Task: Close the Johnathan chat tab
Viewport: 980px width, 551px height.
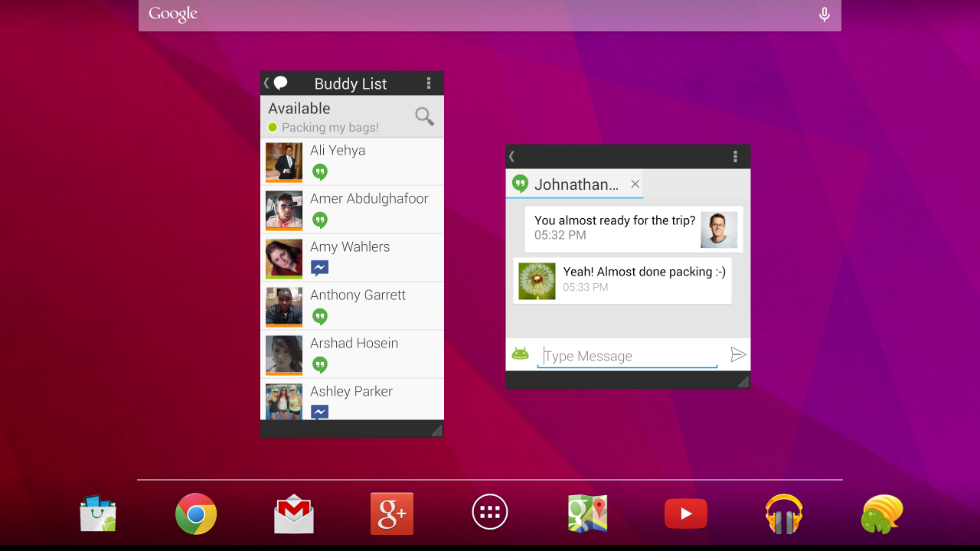Action: (x=635, y=184)
